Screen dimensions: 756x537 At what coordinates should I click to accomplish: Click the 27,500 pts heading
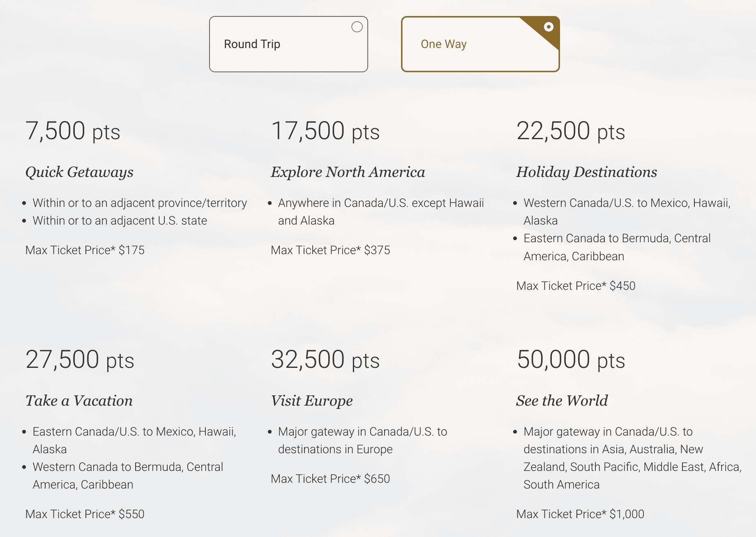pos(80,360)
